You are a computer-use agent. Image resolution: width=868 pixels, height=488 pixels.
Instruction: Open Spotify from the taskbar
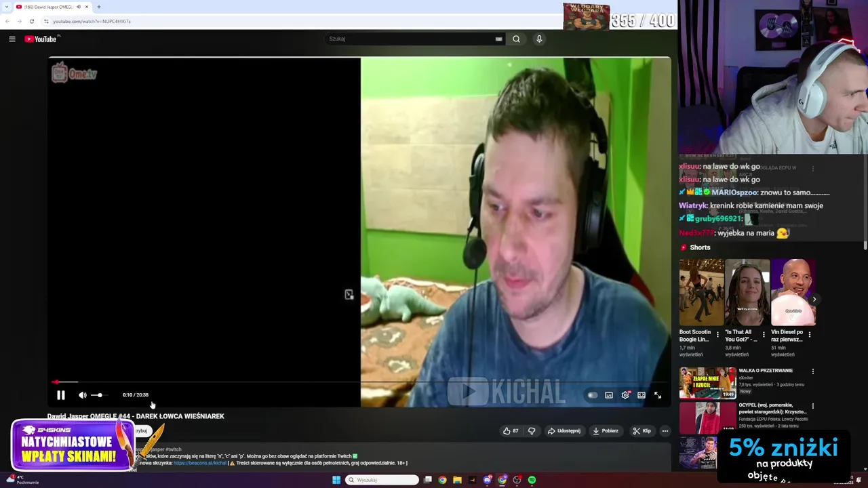[x=532, y=480]
